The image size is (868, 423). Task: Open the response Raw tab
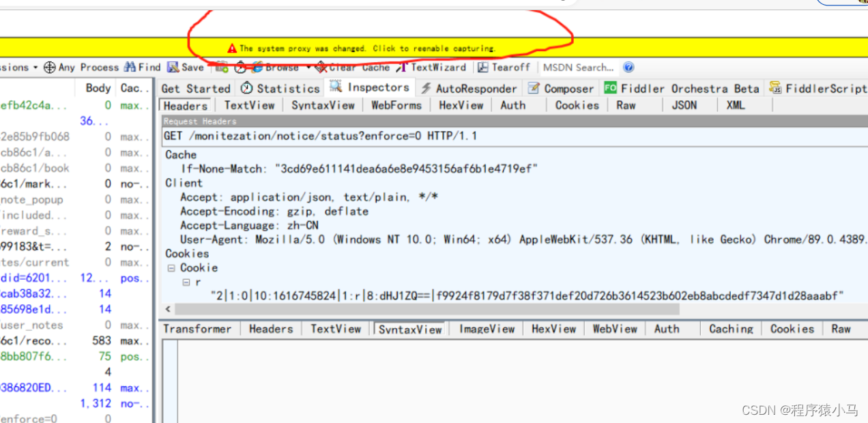coord(841,329)
